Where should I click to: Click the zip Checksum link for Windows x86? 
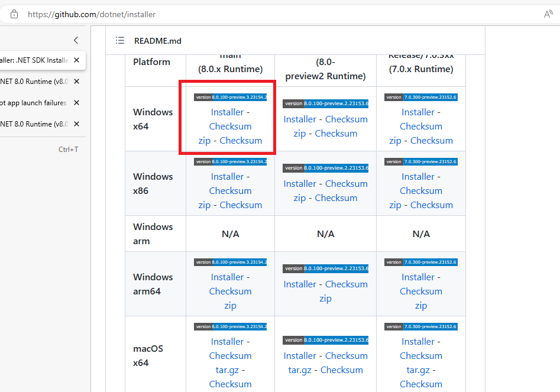click(x=241, y=205)
